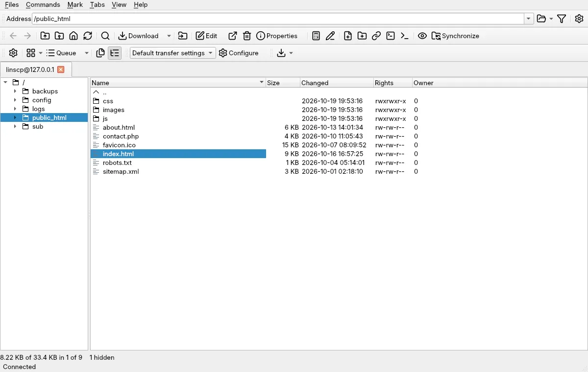
Task: Open the Default transfer settings combo box
Action: point(172,53)
